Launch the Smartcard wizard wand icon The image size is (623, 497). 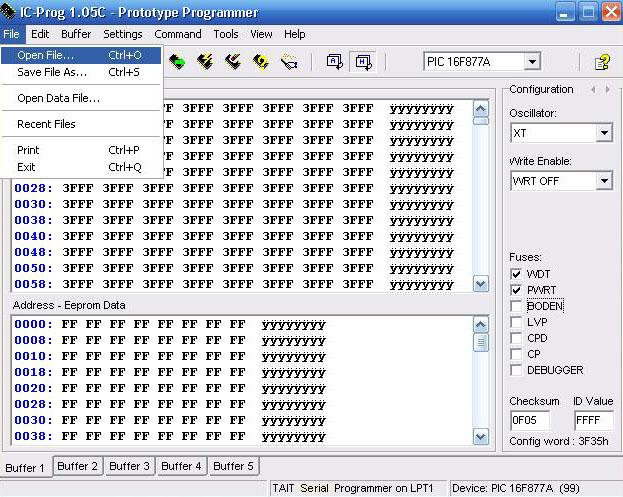tap(289, 62)
